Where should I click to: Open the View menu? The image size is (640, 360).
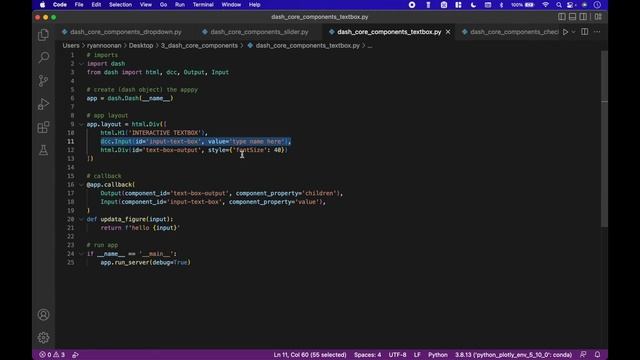click(146, 5)
